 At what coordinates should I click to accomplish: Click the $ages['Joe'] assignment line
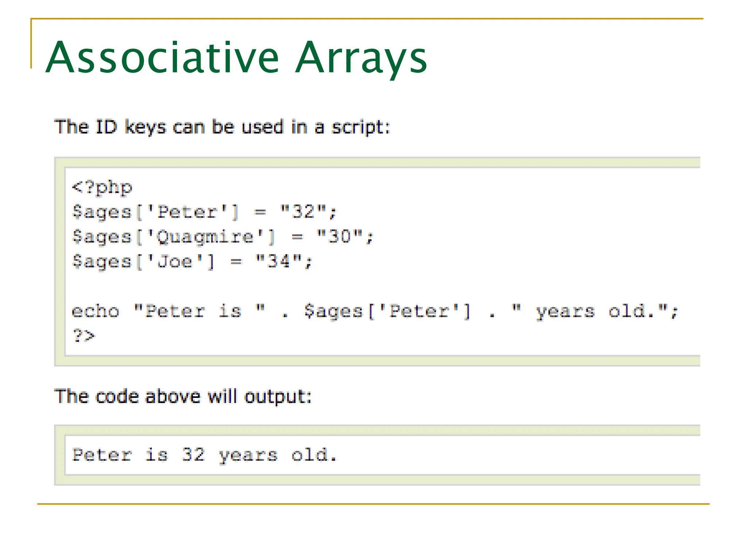pos(192,261)
